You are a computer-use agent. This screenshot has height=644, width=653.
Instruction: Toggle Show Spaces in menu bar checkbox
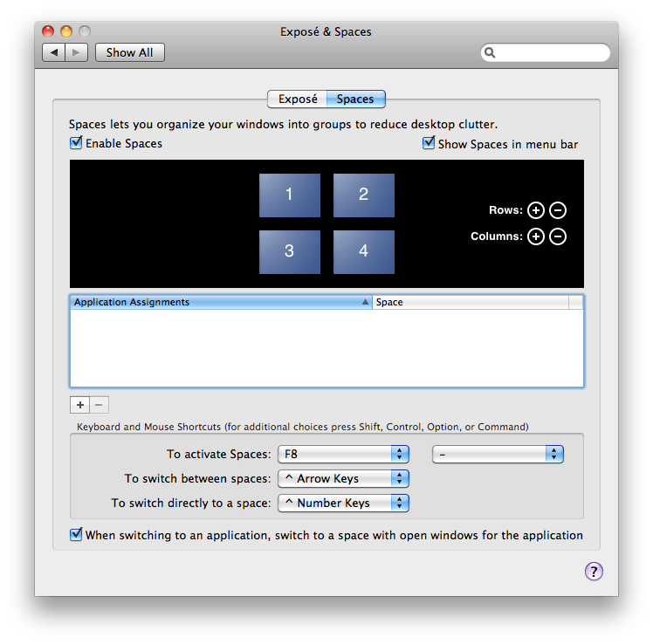429,143
